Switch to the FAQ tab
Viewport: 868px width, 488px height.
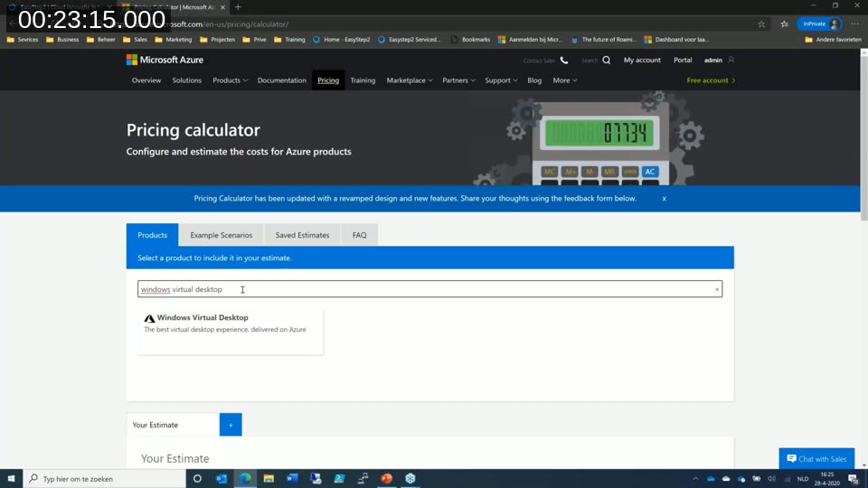[359, 235]
